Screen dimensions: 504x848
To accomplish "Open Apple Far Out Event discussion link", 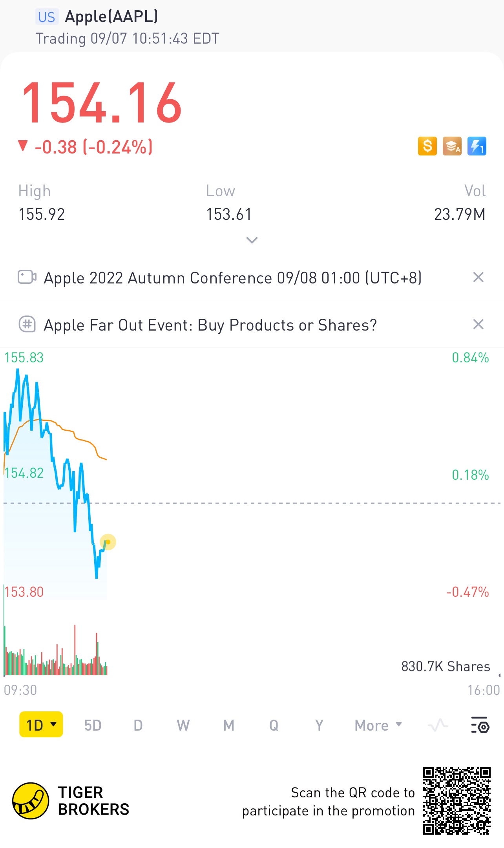I will tap(210, 325).
